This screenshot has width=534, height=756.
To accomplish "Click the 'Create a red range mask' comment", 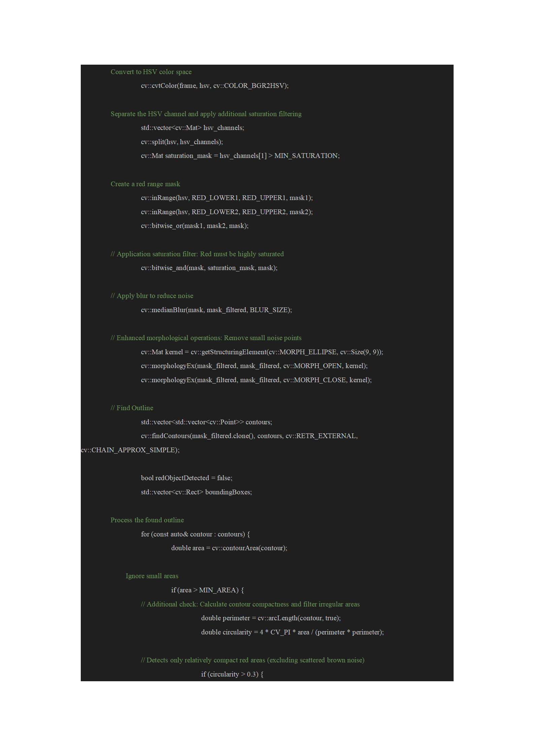I will pyautogui.click(x=145, y=184).
